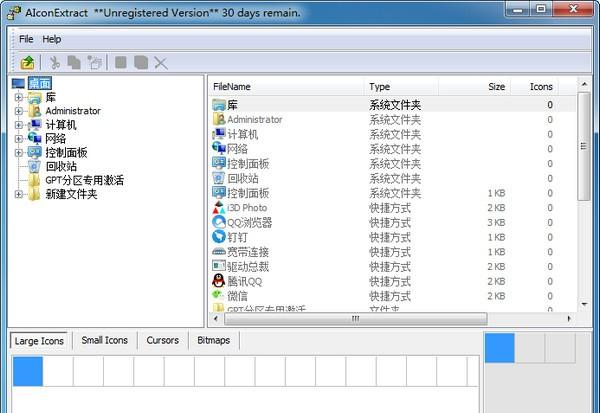The width and height of the screenshot is (600, 413).
Task: Expand the Administrator tree node
Action: tap(18, 111)
